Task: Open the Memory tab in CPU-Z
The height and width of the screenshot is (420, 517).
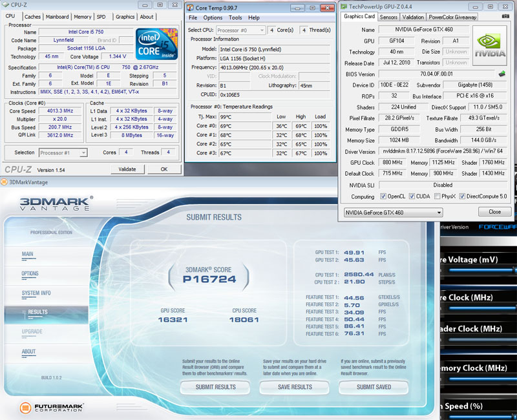Action: point(83,17)
